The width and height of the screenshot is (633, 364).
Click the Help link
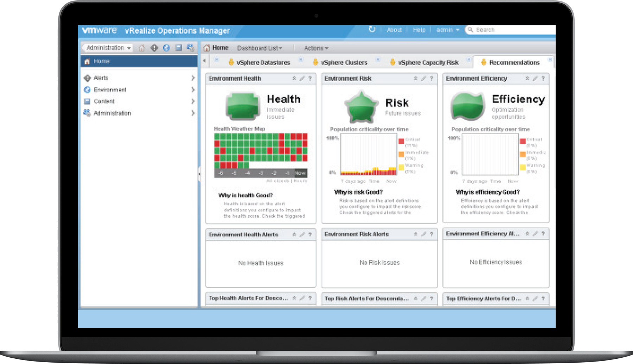click(419, 30)
